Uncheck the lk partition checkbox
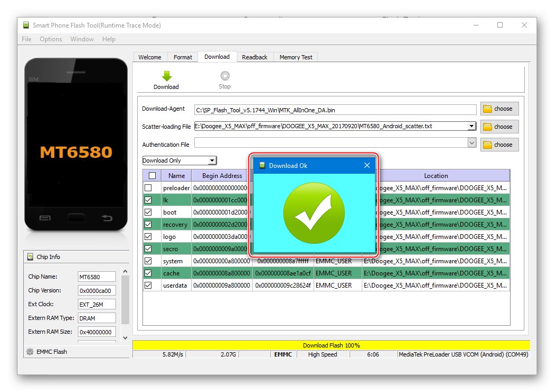Image resolution: width=554 pixels, height=392 pixels. (x=151, y=200)
